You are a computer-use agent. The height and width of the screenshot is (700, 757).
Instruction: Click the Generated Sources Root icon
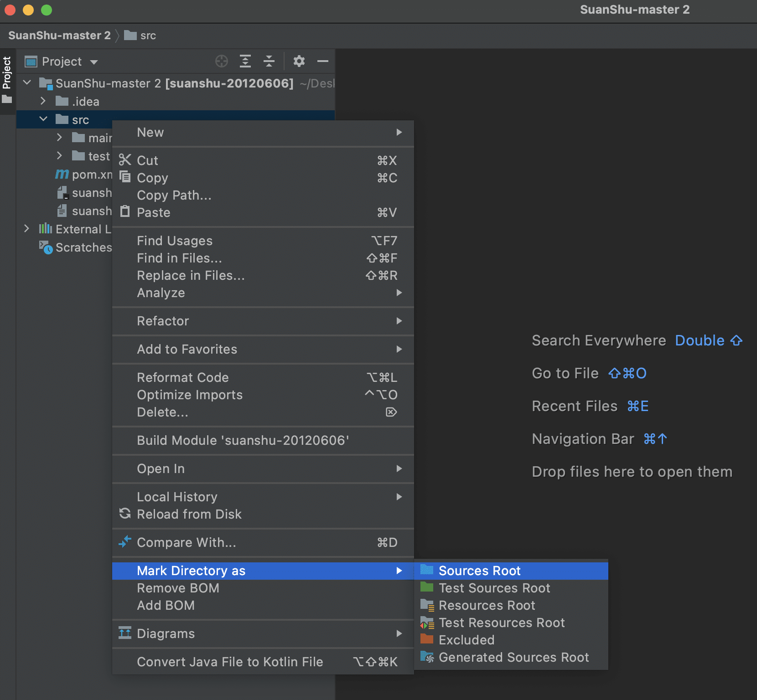(427, 657)
